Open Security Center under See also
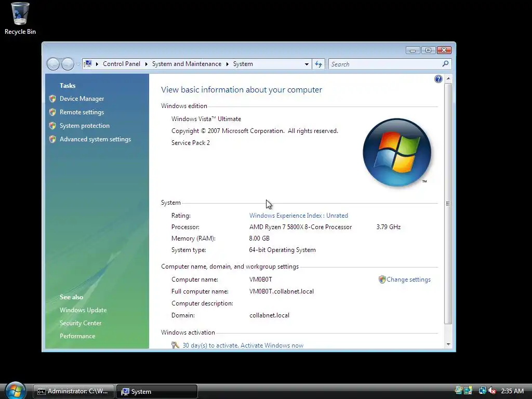 point(81,323)
